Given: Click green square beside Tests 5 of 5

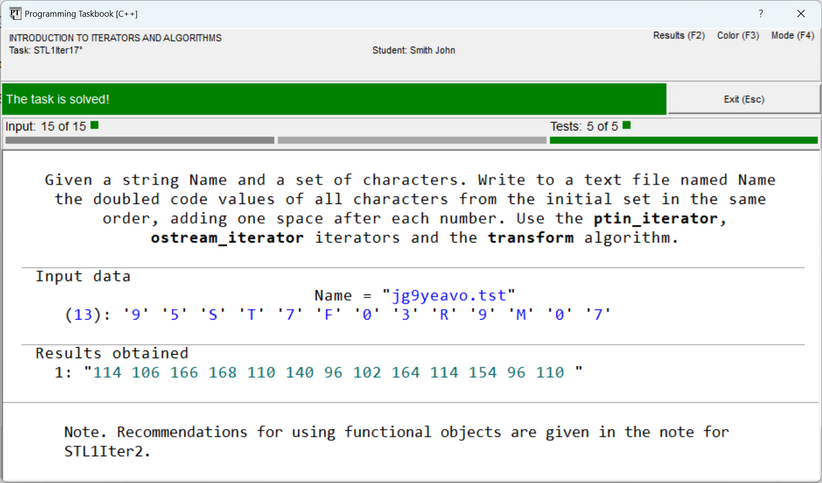Looking at the screenshot, I should point(627,126).
